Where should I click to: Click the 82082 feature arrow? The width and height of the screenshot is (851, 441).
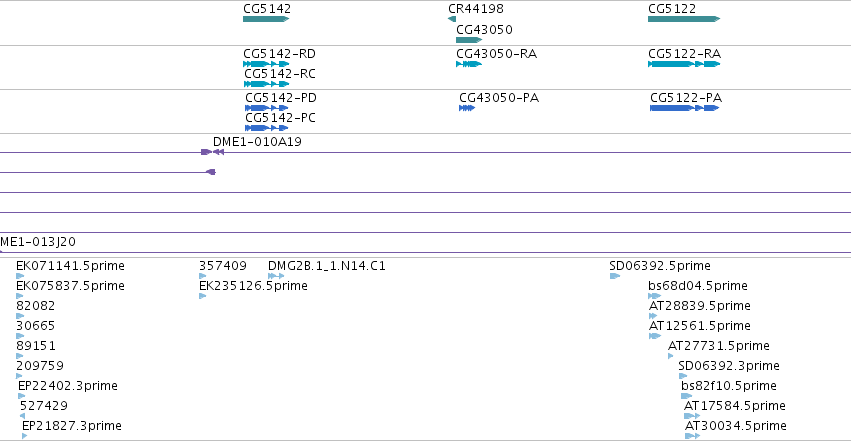[x=20, y=316]
